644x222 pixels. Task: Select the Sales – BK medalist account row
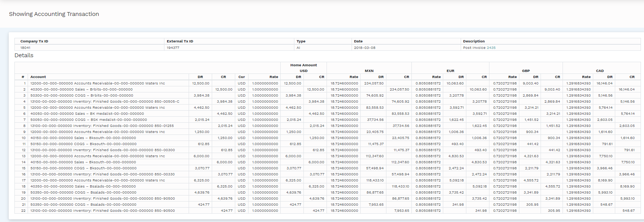[87, 114]
